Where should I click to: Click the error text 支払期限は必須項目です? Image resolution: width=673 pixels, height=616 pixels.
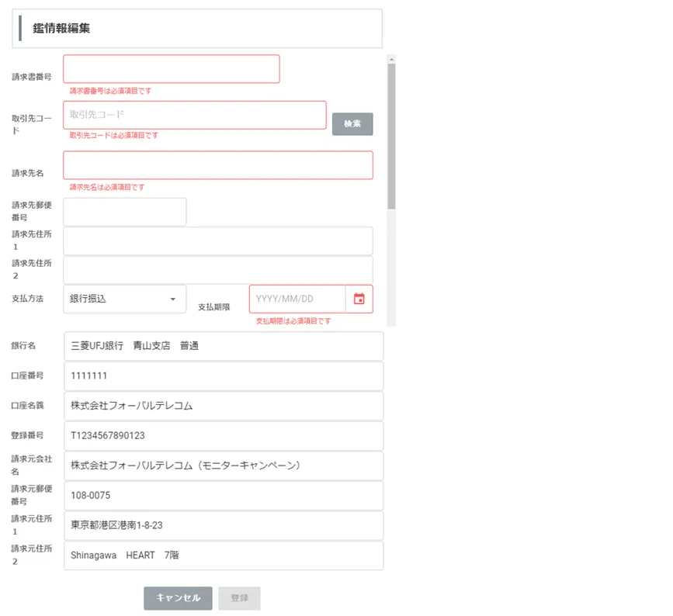click(x=293, y=321)
